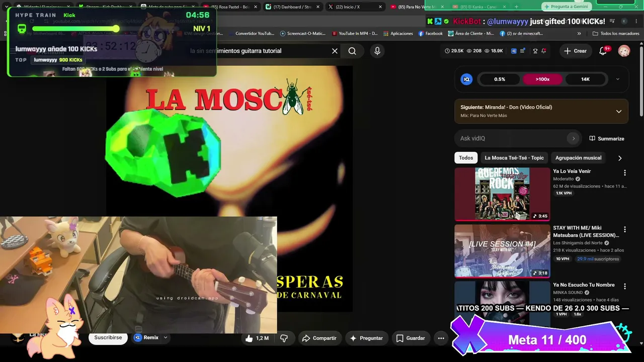This screenshot has width=644, height=362.
Task: Expand the vidIQ stats panel chevron
Action: tap(618, 79)
